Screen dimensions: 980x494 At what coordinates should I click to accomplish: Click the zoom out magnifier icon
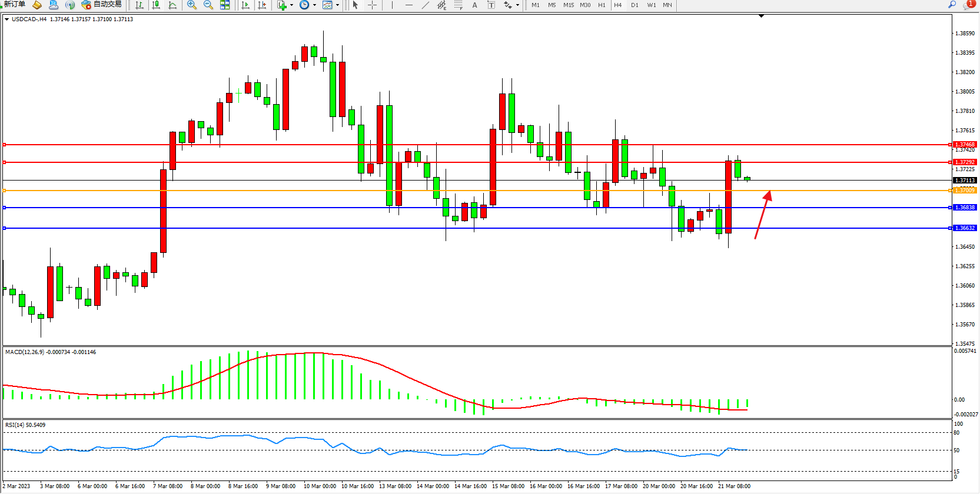click(208, 5)
